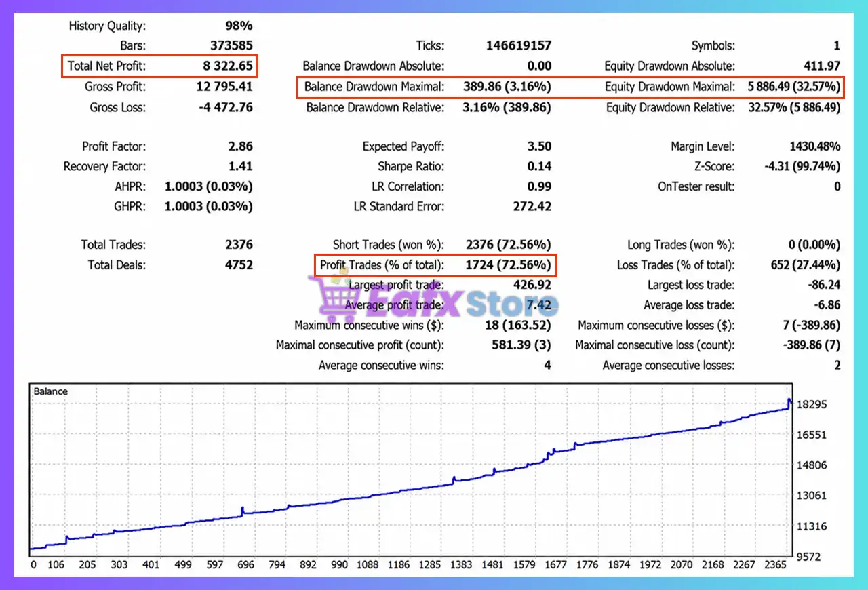Select the value 3.16% (389.86)

[507, 107]
